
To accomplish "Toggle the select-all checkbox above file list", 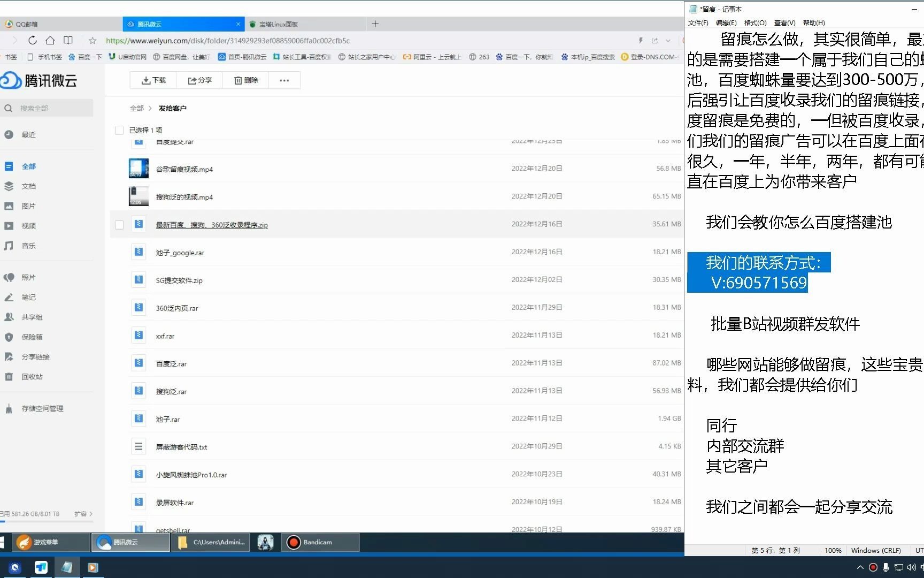I will (x=119, y=130).
